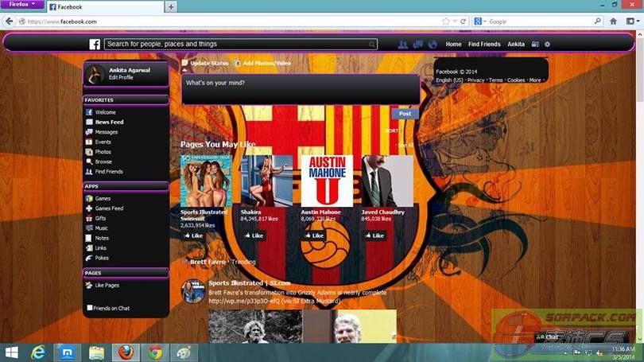Click the search magnifier icon
This screenshot has width=644, height=362.
372,45
